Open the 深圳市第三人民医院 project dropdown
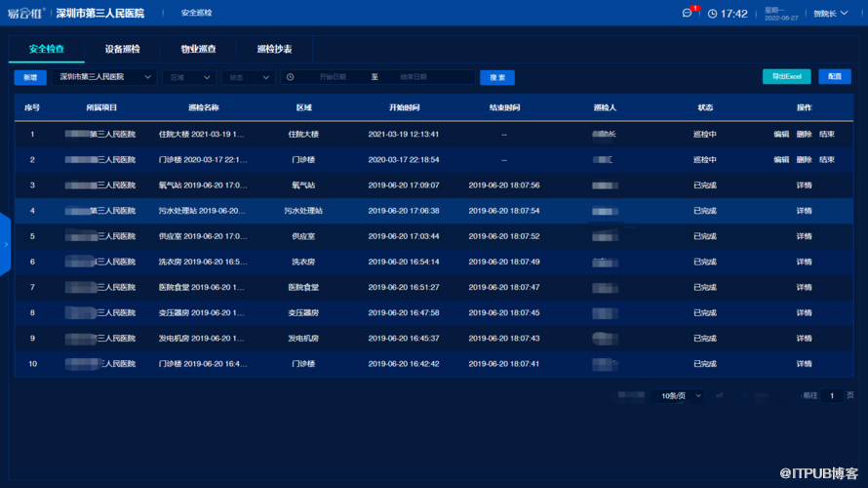 (103, 77)
